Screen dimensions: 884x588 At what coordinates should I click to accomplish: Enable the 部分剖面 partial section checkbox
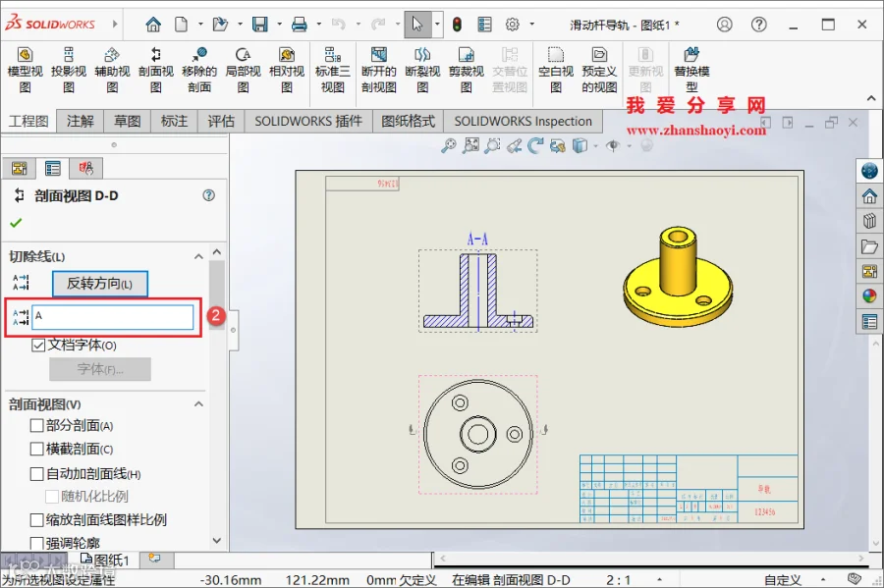pos(36,426)
